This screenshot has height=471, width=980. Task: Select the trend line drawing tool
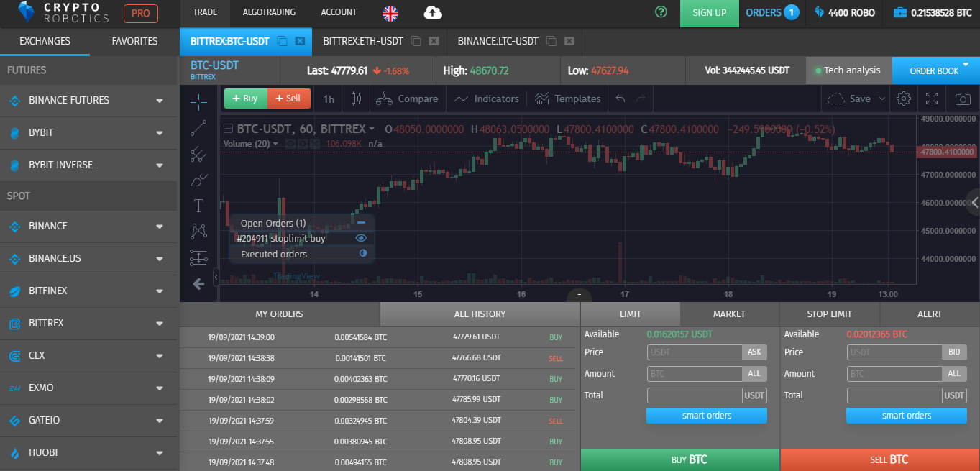click(x=198, y=128)
